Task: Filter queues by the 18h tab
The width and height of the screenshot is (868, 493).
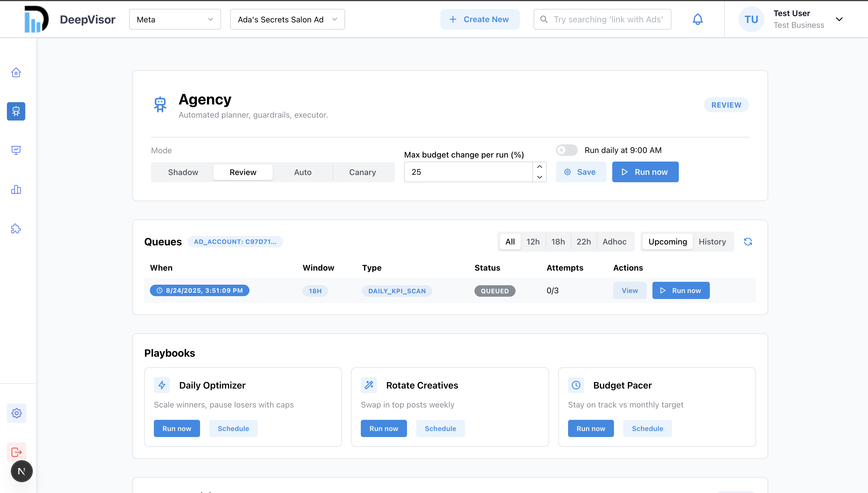Action: pyautogui.click(x=558, y=242)
